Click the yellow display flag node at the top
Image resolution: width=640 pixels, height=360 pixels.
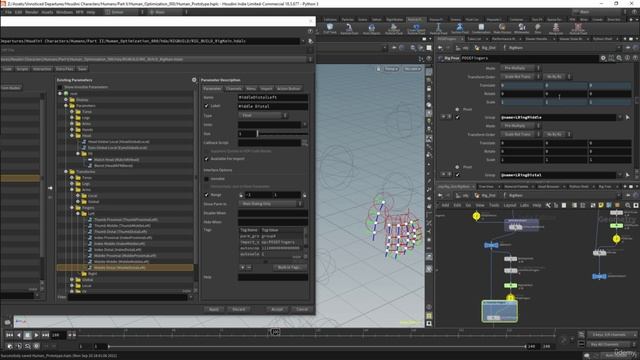click(476, 216)
